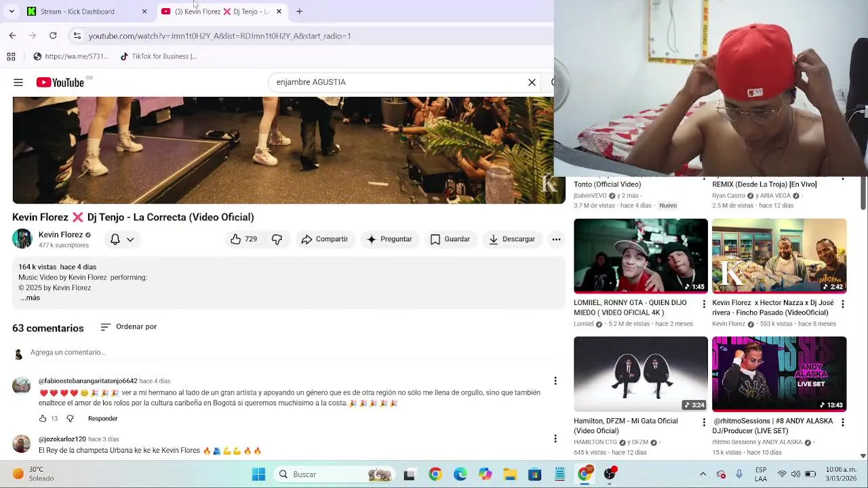Open options for Fincho Pasado video
868x488 pixels.
coord(842,304)
